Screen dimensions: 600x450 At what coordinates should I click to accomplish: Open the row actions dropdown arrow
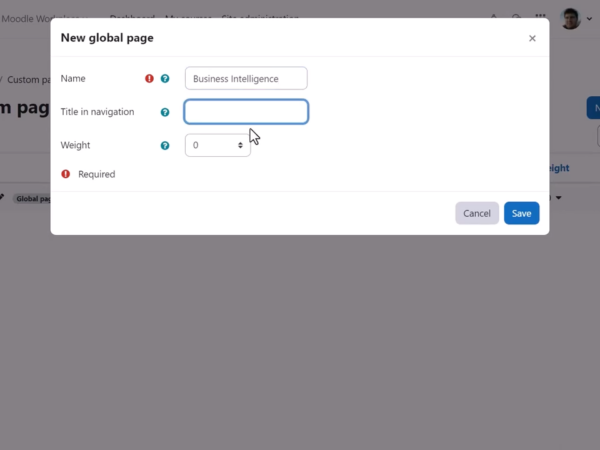pos(558,198)
